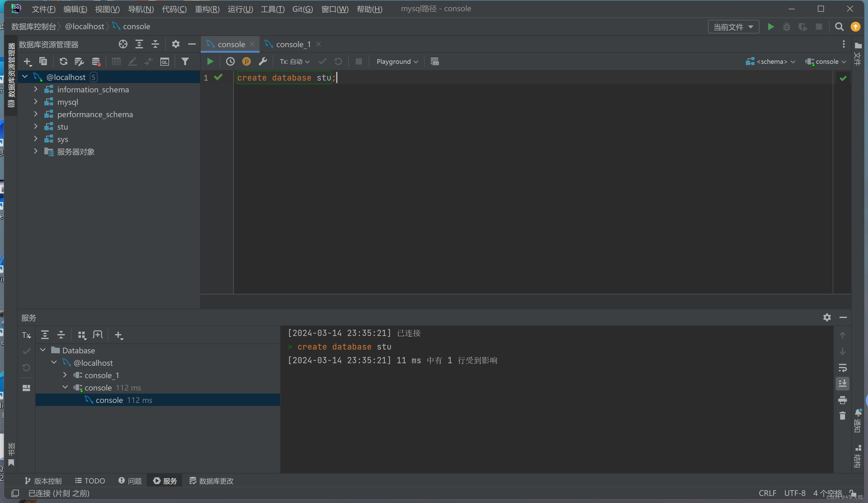
Task: Click the filter funnel icon in explorer toolbar
Action: 185,62
